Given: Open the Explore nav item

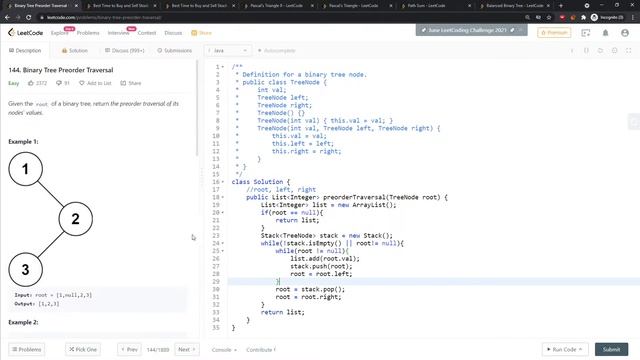Looking at the screenshot, I should coord(60,33).
